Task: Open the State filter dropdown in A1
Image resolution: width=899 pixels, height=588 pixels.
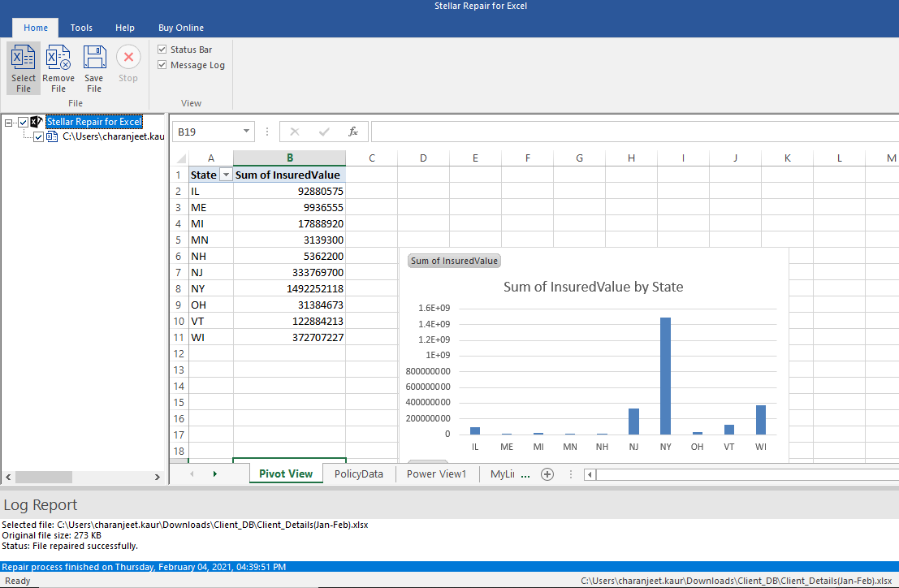Action: [226, 175]
